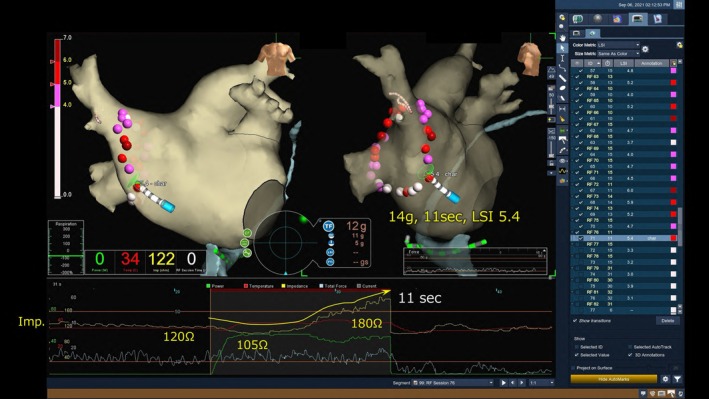The image size is (709, 399).
Task: Click the filter funnel icon
Action: point(677,379)
